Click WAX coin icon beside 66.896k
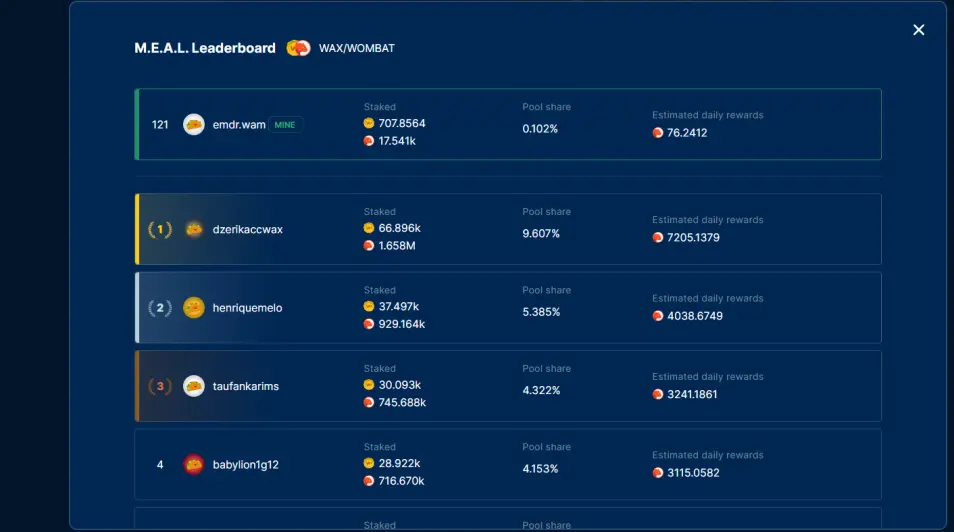Viewport: 954px width, 532px height. (369, 228)
